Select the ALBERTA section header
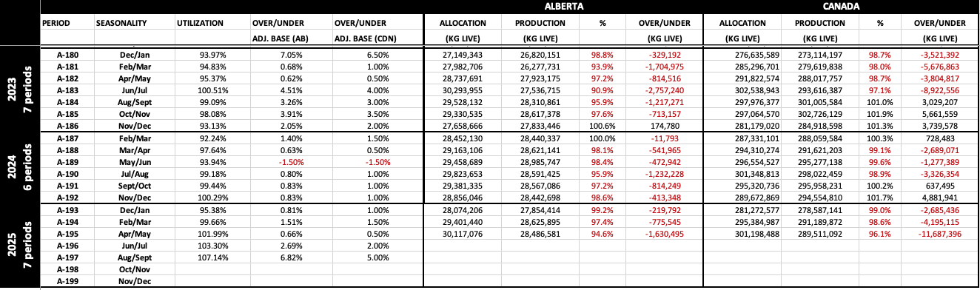980x290 pixels. (x=563, y=6)
